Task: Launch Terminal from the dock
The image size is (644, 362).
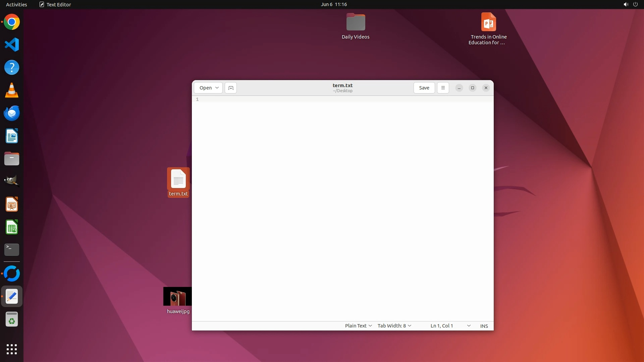Action: 12,249
